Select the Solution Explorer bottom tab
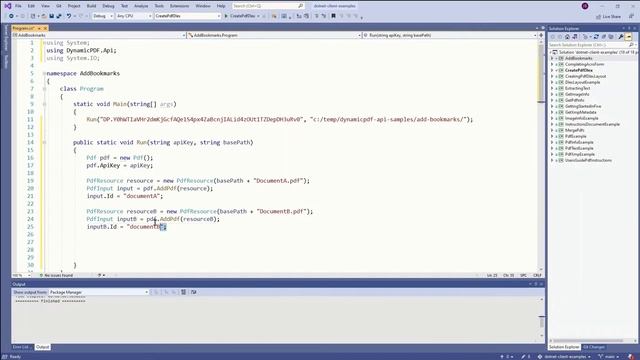This screenshot has height=360, width=640. (x=564, y=347)
